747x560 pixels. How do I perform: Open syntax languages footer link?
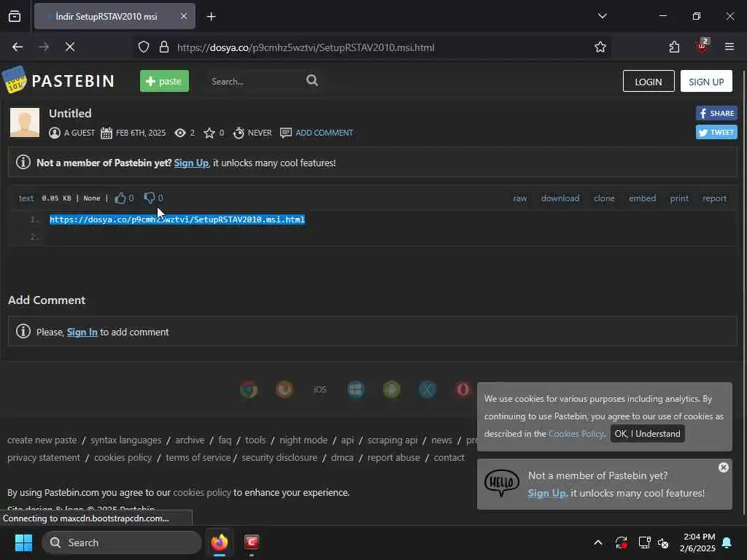click(x=125, y=440)
